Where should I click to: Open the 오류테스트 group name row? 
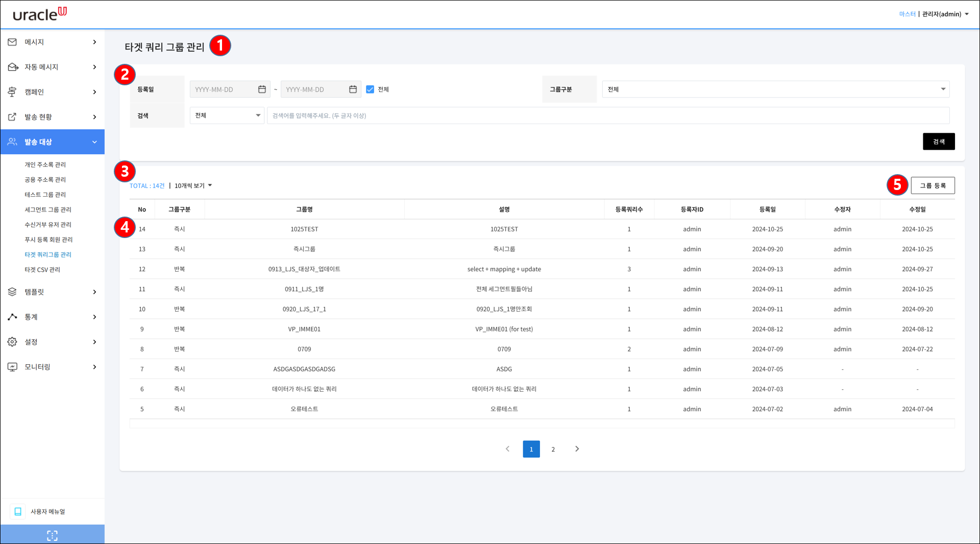[304, 409]
